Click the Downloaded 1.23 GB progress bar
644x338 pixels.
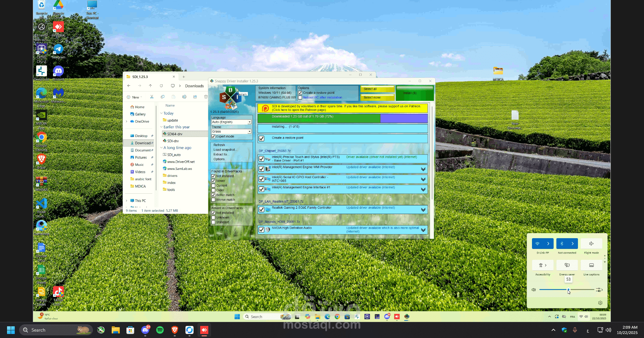click(x=343, y=118)
